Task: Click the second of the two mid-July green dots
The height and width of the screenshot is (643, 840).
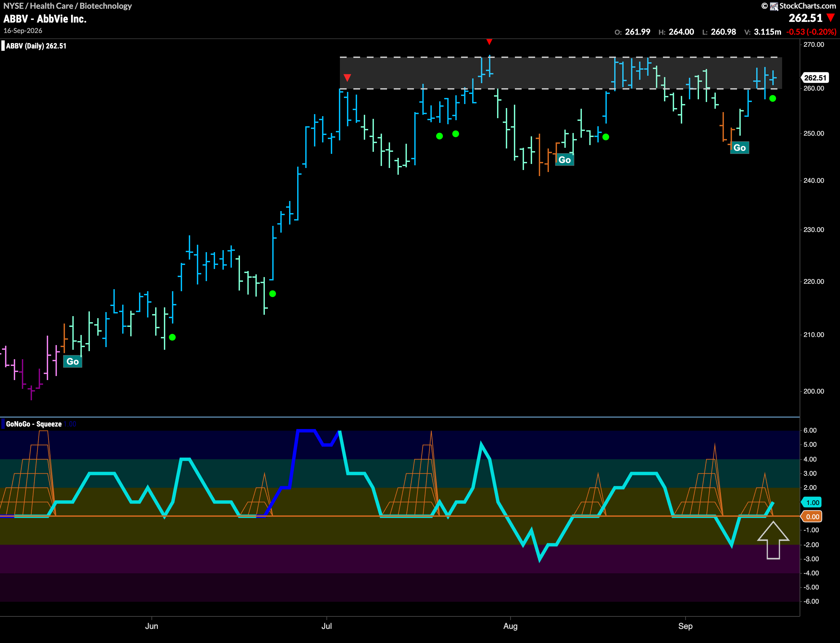Action: [x=456, y=134]
